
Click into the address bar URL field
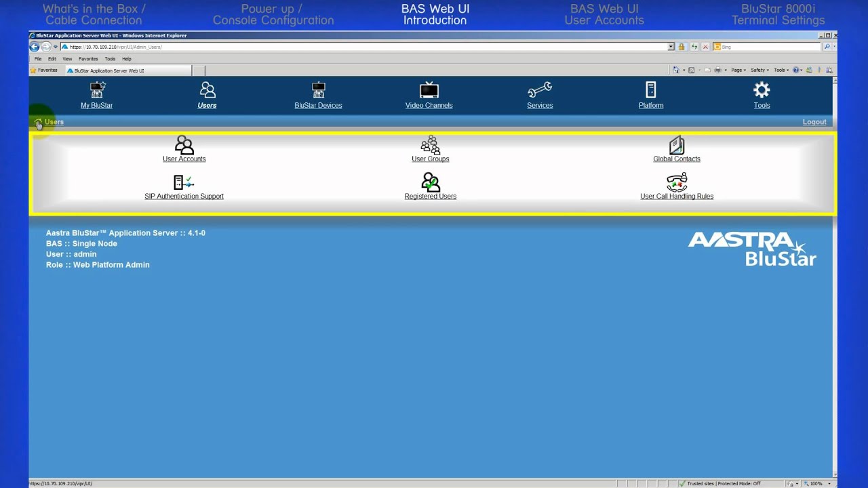pos(363,47)
